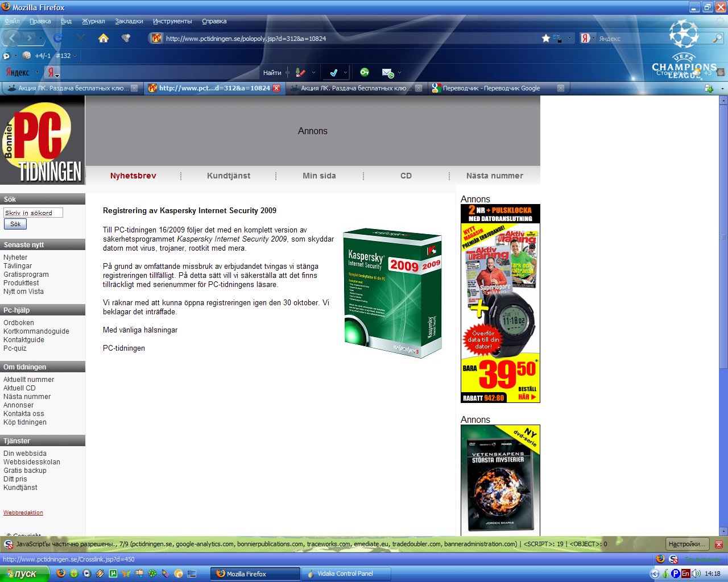Viewport: 728px width, 582px height.
Task: Open the address bar dropdown arrow
Action: point(569,39)
